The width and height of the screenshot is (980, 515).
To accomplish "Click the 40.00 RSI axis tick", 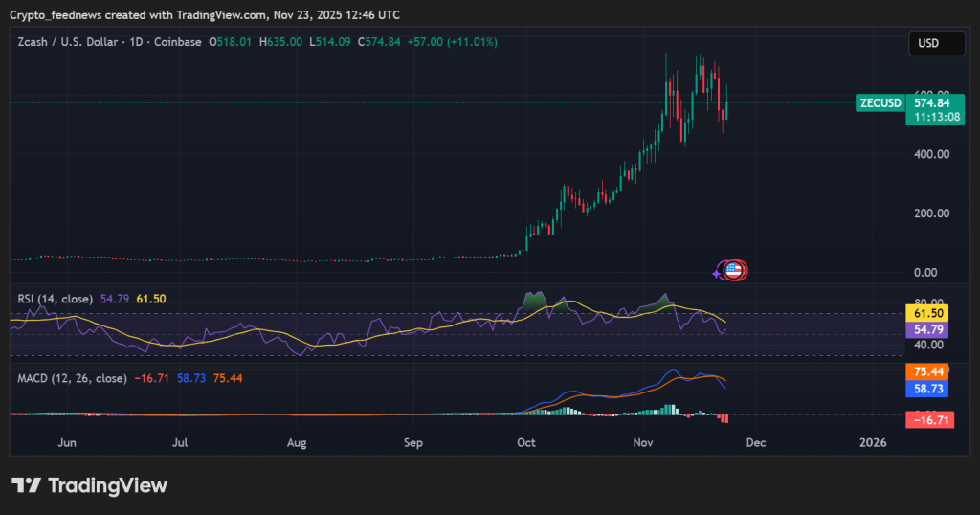I will [x=928, y=345].
